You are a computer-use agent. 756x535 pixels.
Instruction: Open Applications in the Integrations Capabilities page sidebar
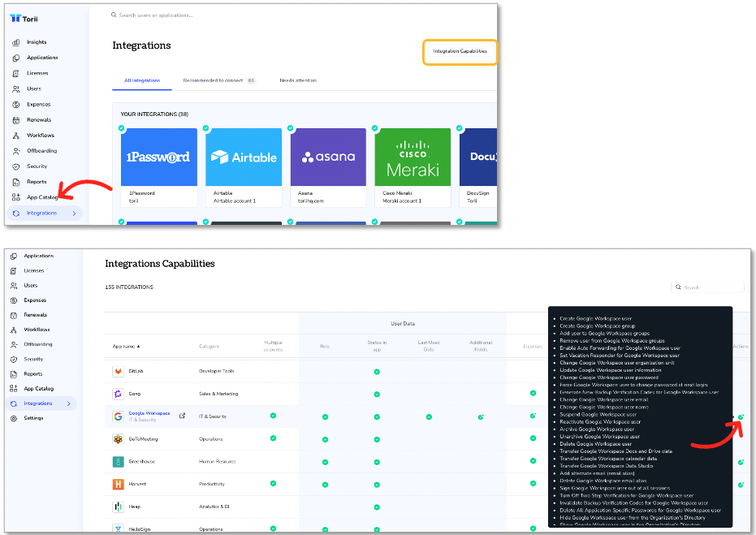[39, 256]
